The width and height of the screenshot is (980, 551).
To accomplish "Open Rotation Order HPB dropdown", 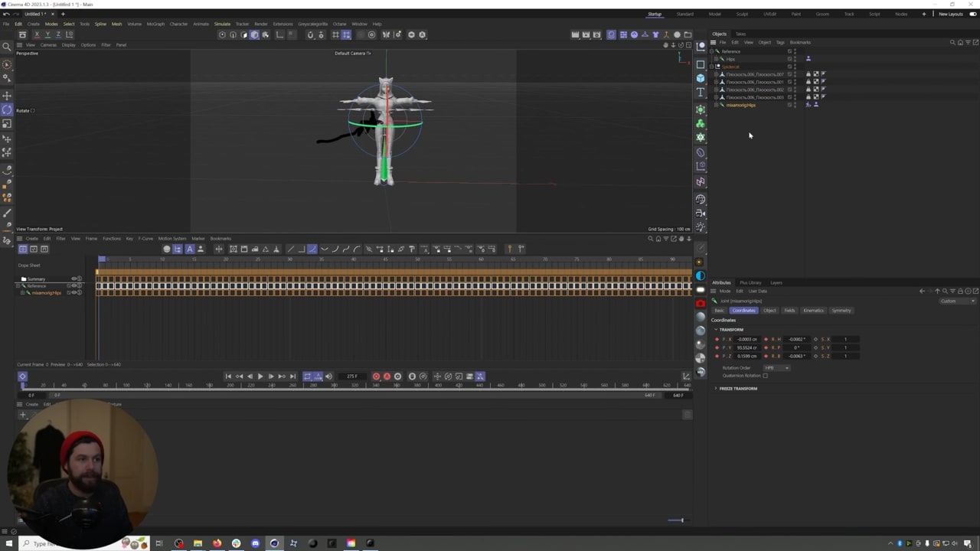I will tap(776, 368).
